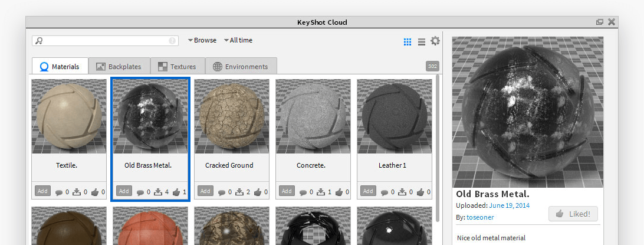Open the settings gear
Image resolution: width=644 pixels, height=245 pixels.
435,41
